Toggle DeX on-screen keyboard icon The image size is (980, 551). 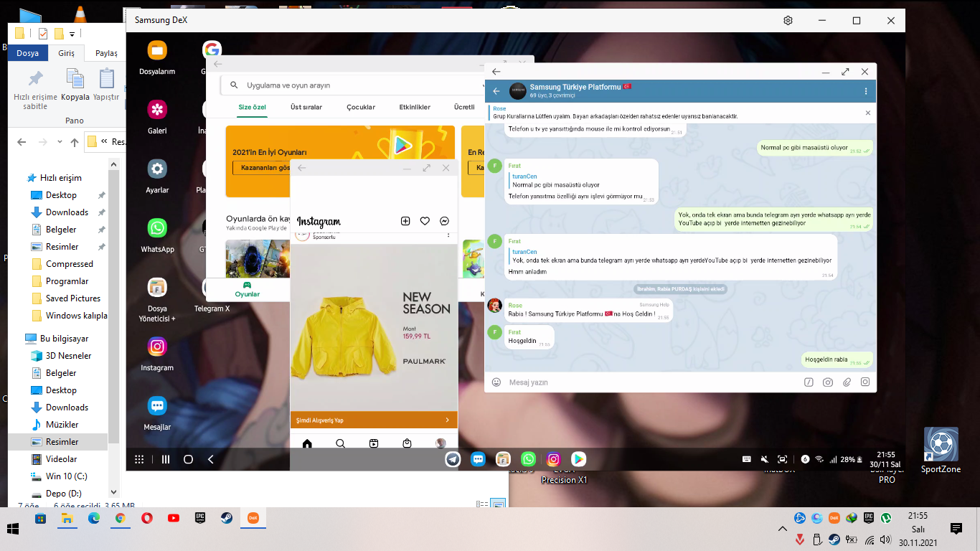coord(746,459)
